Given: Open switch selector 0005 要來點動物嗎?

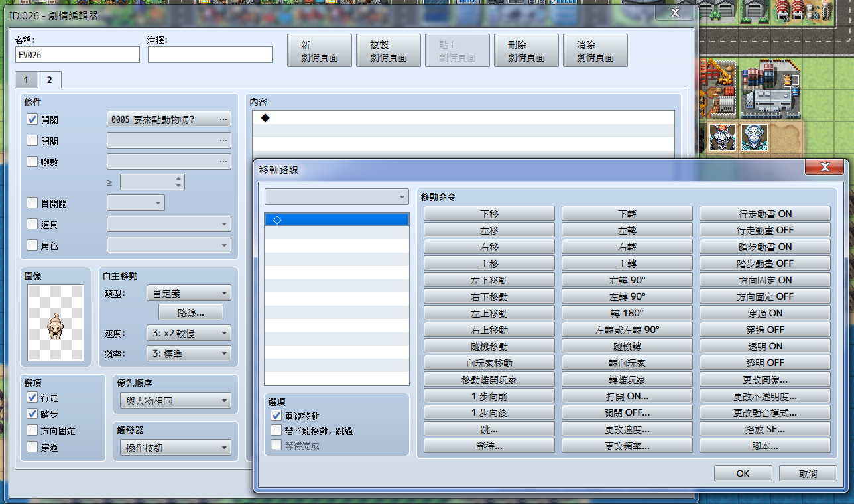Looking at the screenshot, I should [x=168, y=119].
